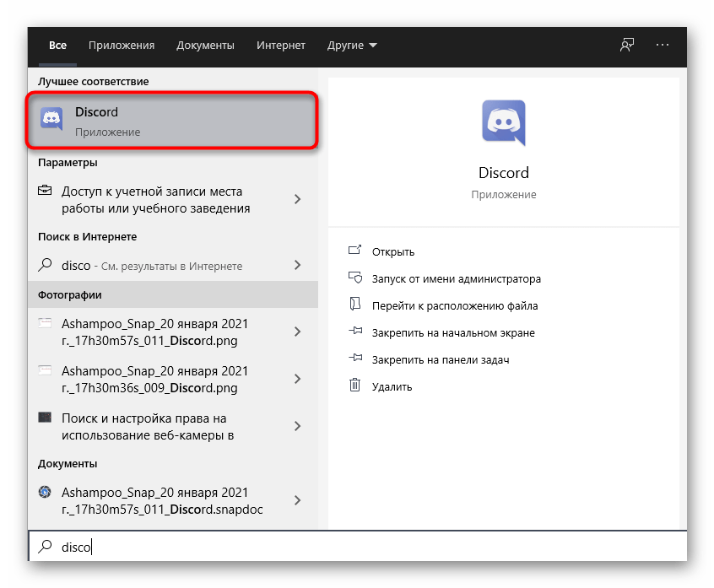This screenshot has height=588, width=714.
Task: Expand arrow next to disco web search
Action: [297, 266]
